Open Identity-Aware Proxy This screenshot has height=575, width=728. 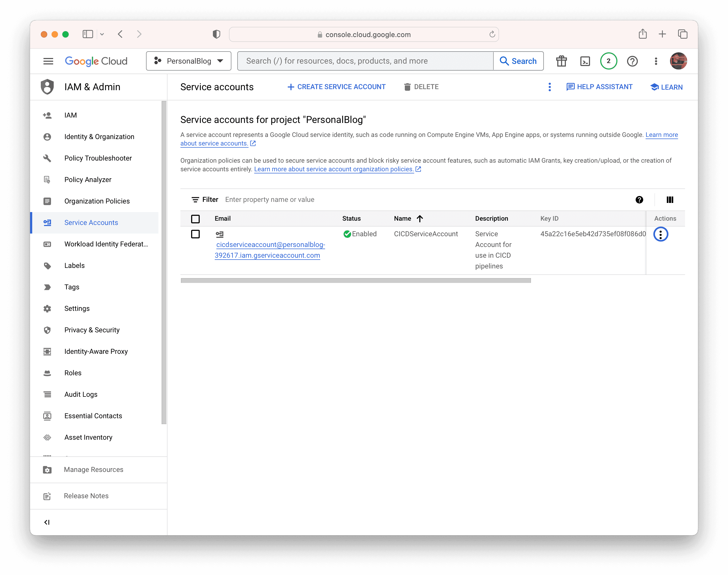(94, 351)
